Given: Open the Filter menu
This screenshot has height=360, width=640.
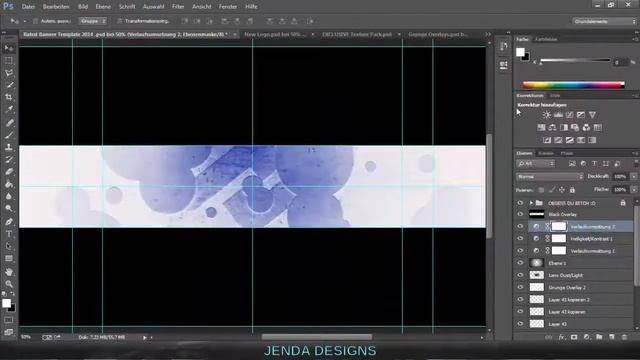Looking at the screenshot, I should tap(178, 7).
